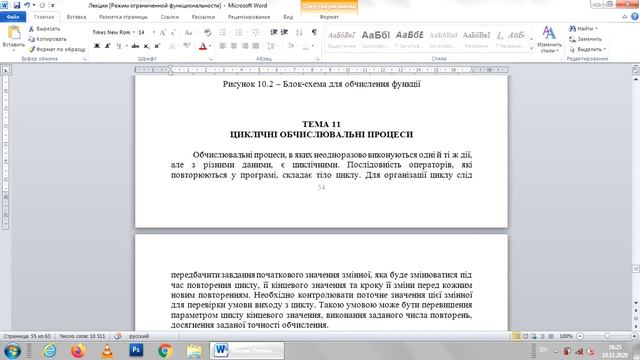Click the Save icon in quick access toolbar
The width and height of the screenshot is (640, 360).
click(x=16, y=5)
